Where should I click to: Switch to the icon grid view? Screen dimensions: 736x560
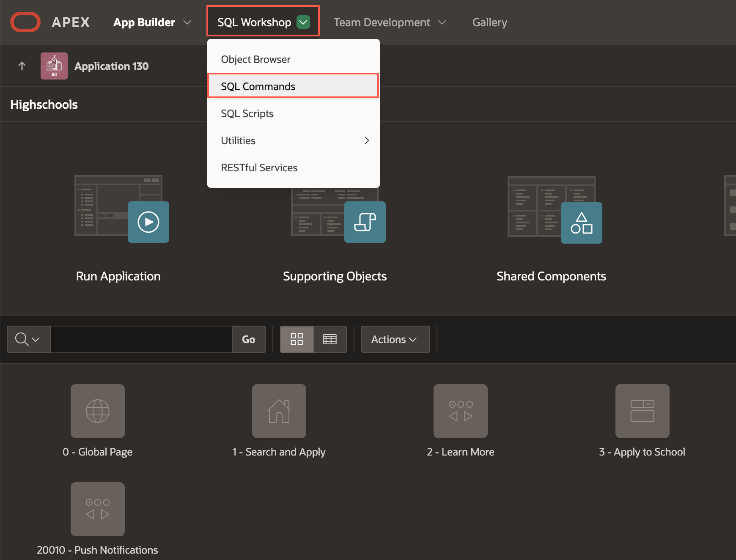click(297, 339)
